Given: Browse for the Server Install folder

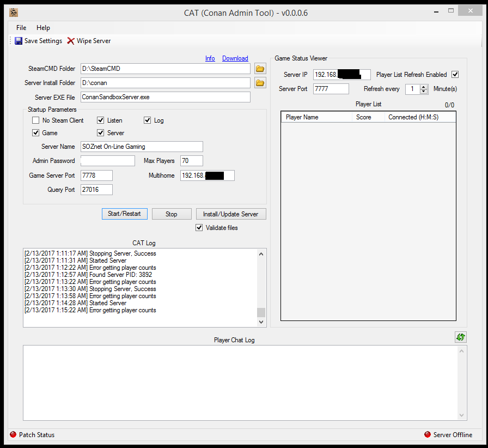Looking at the screenshot, I should tap(260, 83).
